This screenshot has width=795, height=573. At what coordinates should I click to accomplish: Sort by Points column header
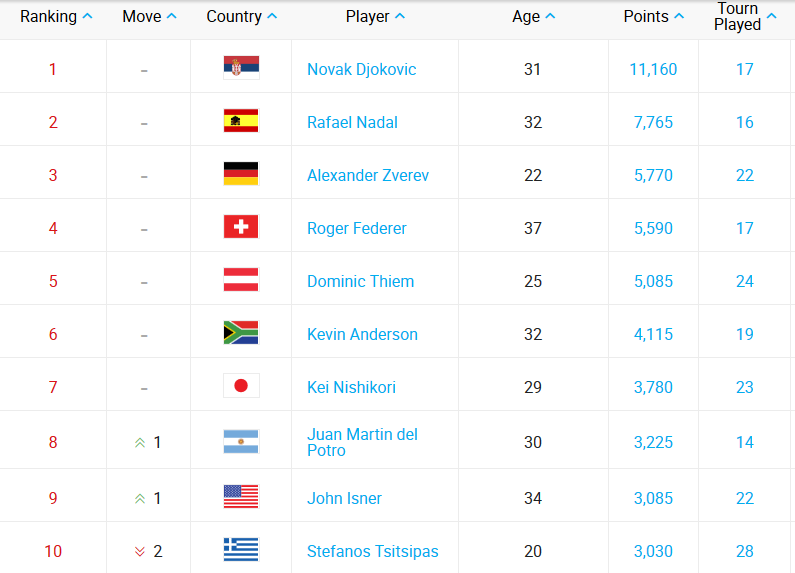pyautogui.click(x=653, y=17)
